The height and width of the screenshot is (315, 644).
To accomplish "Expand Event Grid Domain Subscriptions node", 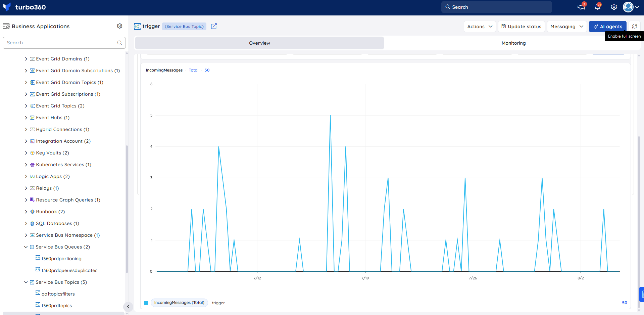I will 26,71.
